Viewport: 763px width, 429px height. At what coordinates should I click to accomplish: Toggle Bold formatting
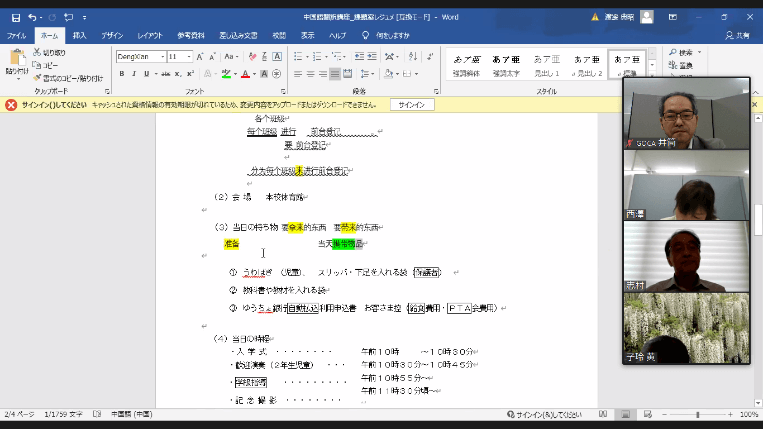[x=122, y=74]
